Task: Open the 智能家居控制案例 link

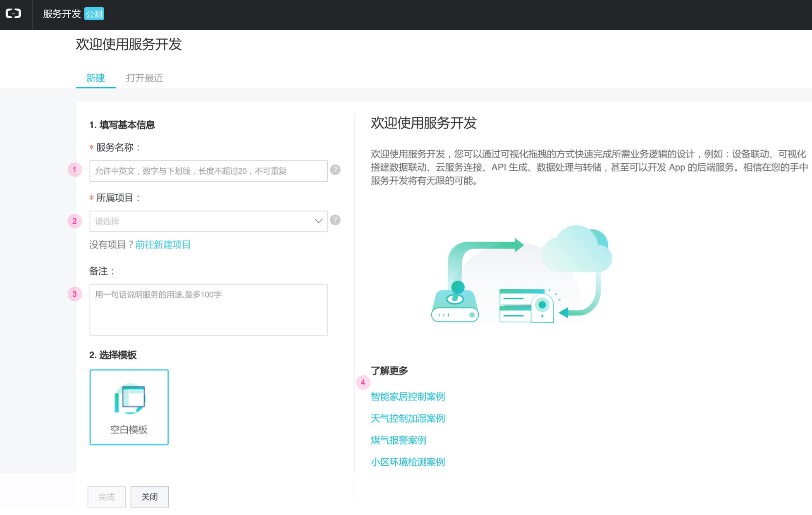Action: [x=408, y=396]
